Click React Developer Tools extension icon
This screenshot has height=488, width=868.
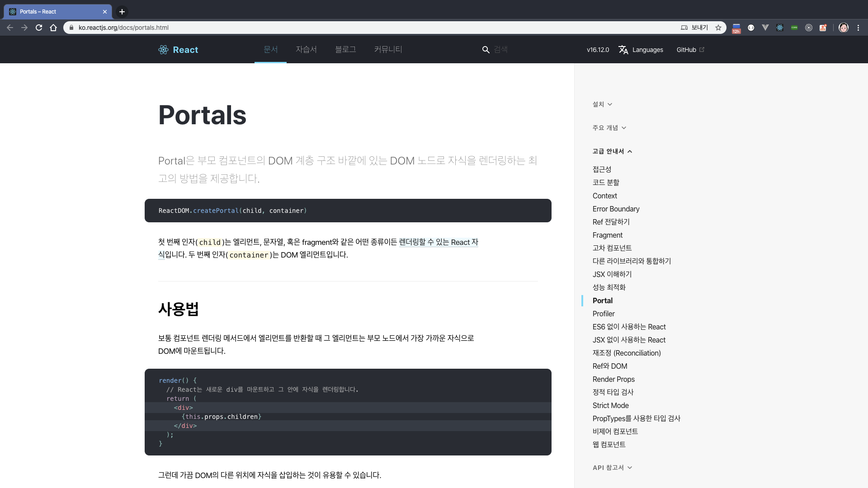tap(780, 28)
